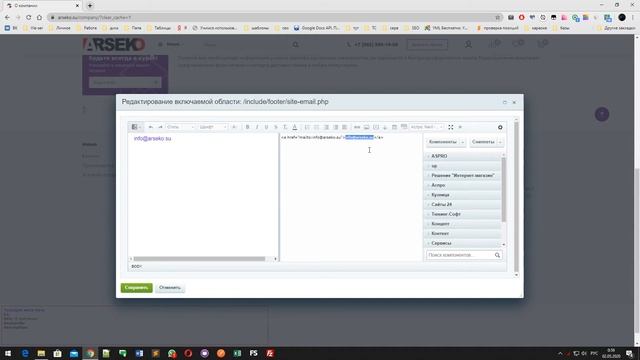This screenshot has height=360, width=640.
Task: Open Microsoft Edge from the taskbar
Action: [x=25, y=353]
